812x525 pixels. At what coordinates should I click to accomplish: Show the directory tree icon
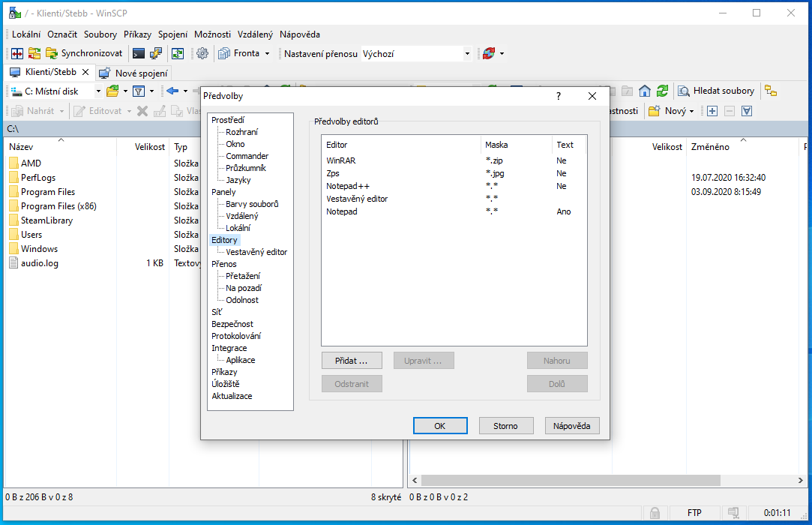click(770, 91)
